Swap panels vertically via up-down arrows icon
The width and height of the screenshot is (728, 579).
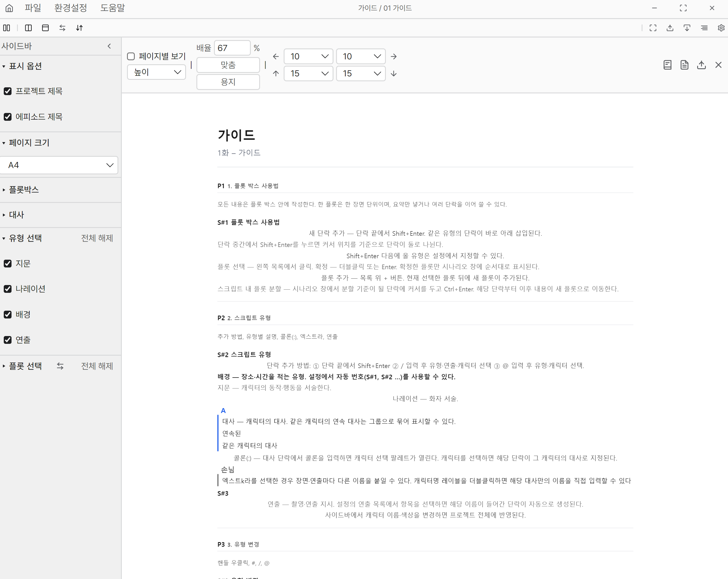tap(79, 28)
